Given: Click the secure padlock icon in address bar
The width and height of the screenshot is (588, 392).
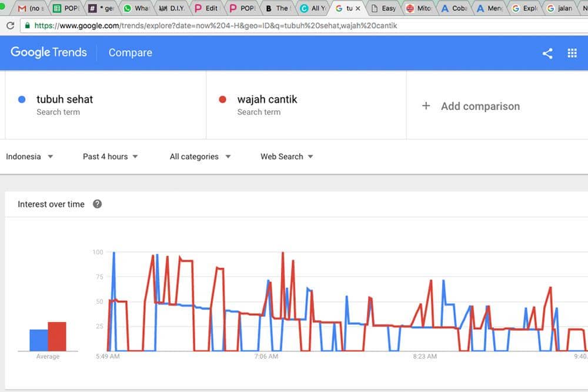Looking at the screenshot, I should click(x=27, y=26).
